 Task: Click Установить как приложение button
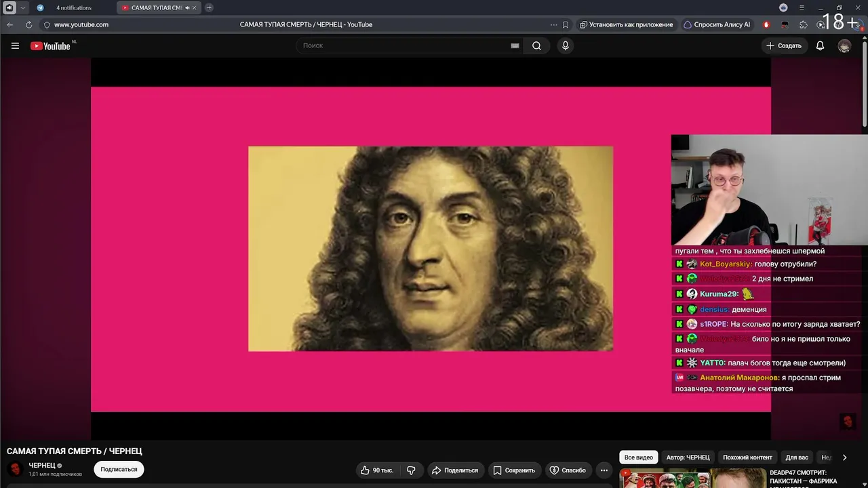click(x=626, y=24)
